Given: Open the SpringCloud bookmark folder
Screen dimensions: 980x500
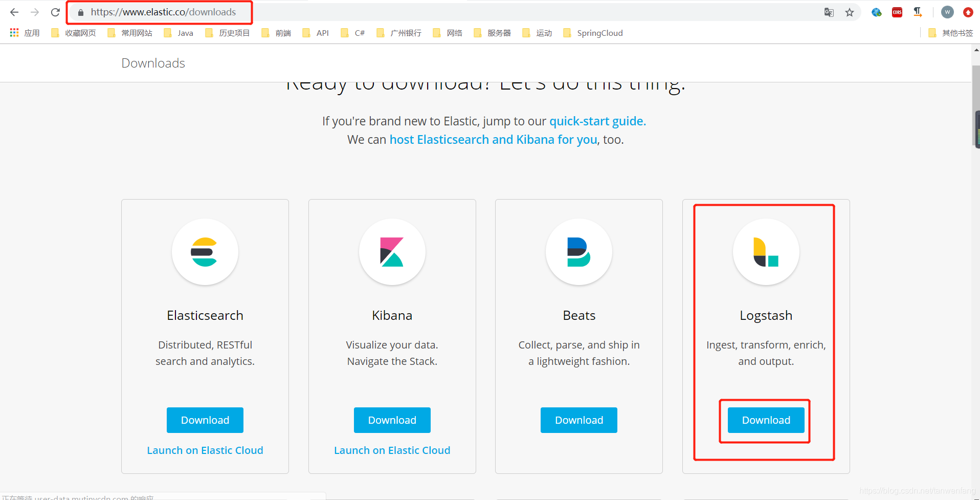Looking at the screenshot, I should [593, 33].
